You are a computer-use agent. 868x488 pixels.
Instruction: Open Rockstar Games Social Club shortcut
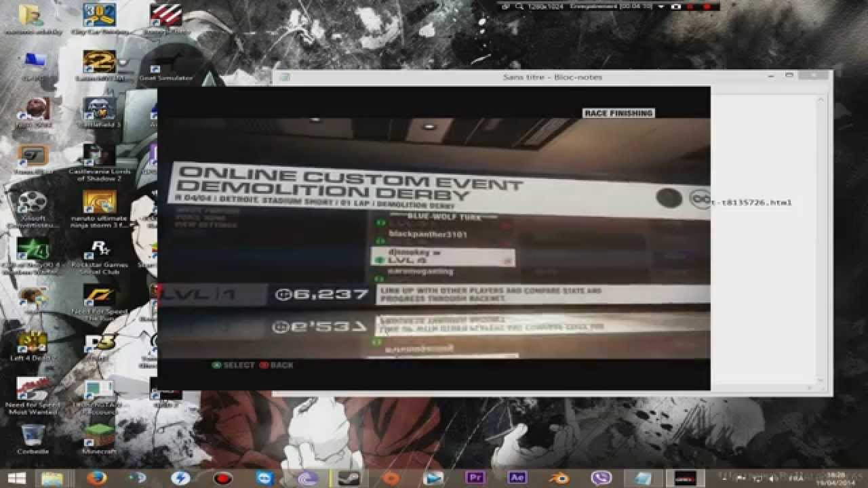pyautogui.click(x=100, y=257)
